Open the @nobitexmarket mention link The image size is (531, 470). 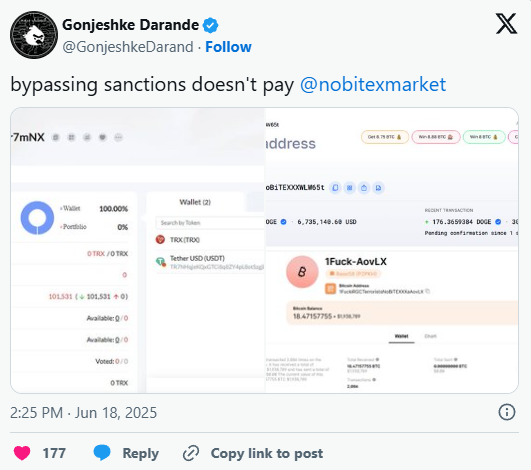373,84
